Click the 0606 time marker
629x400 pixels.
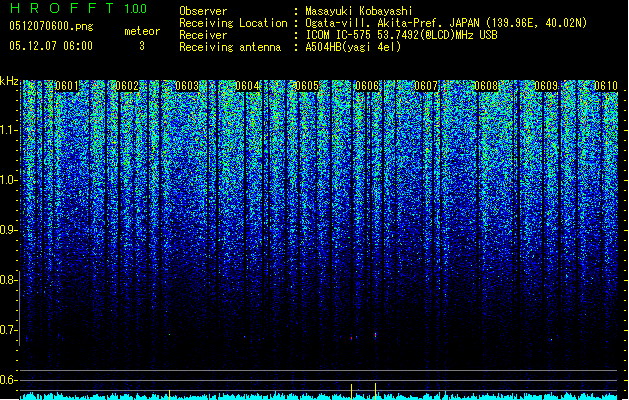(x=367, y=86)
